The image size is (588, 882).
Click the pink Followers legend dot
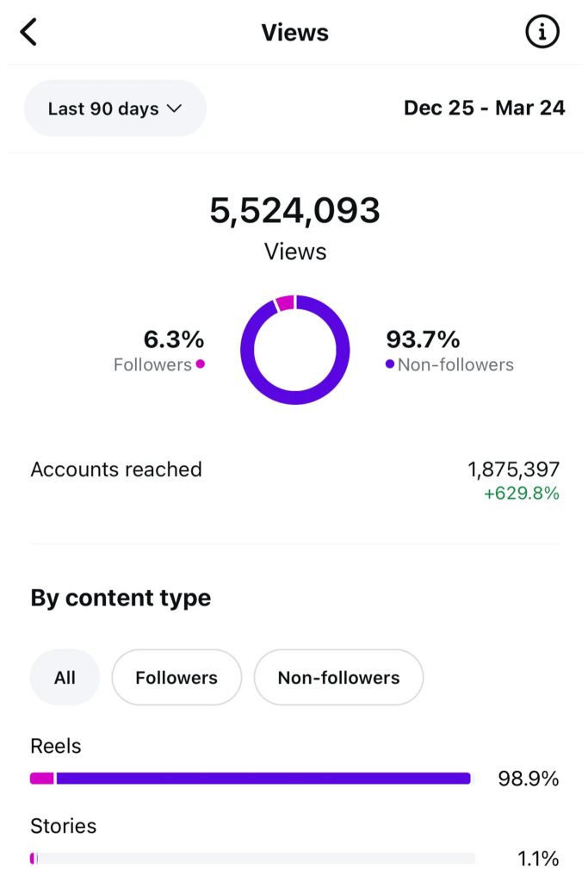200,365
